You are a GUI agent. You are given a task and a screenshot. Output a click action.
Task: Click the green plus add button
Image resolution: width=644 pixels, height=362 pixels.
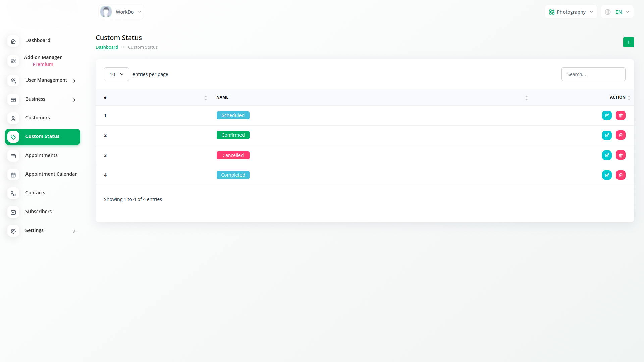628,42
